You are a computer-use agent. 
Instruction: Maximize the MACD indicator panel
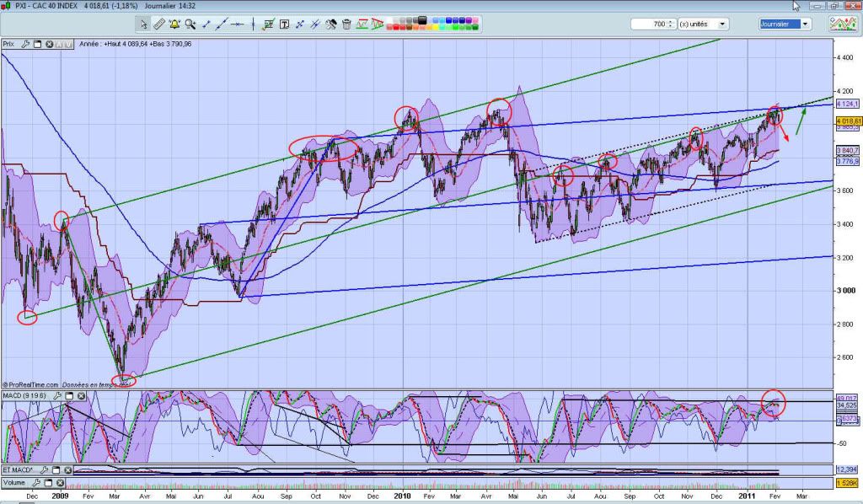coord(69,395)
